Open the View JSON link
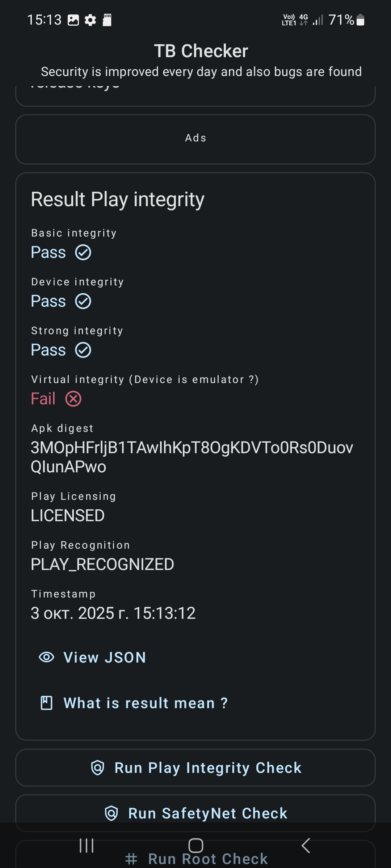 tap(104, 657)
